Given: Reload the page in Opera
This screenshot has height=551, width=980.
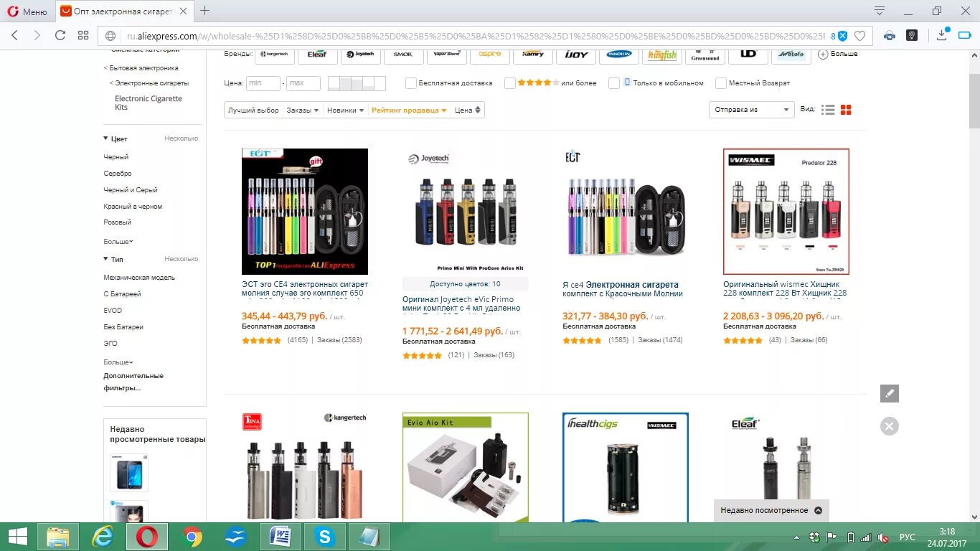Looking at the screenshot, I should tap(60, 35).
